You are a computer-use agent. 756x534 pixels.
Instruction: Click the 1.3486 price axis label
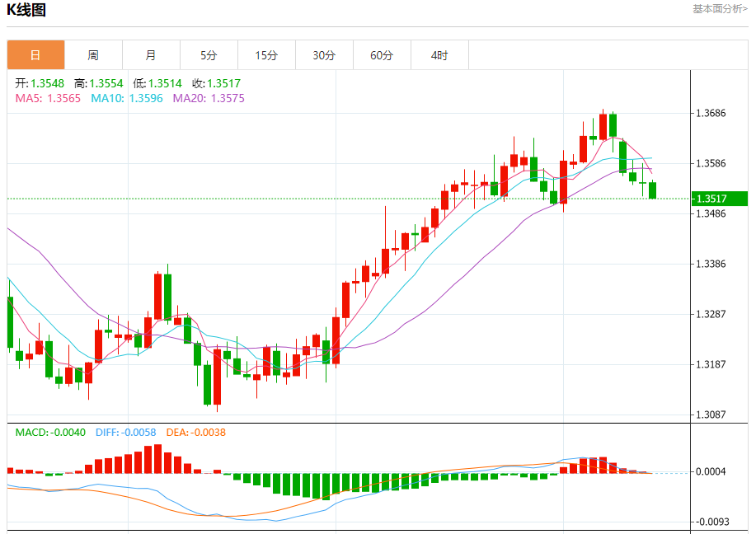click(x=711, y=213)
